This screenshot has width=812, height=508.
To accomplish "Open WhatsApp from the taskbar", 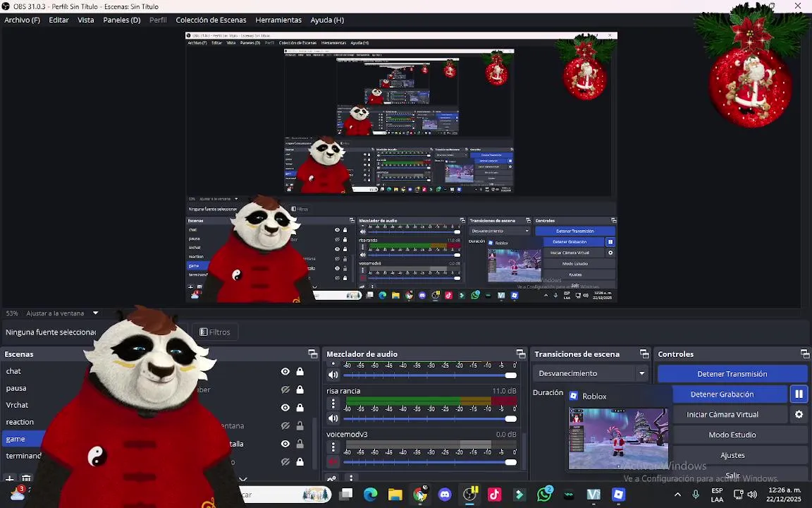I will click(x=544, y=495).
